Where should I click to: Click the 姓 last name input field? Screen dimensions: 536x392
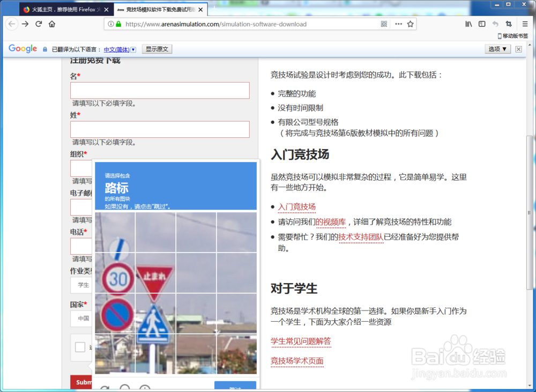pos(160,129)
